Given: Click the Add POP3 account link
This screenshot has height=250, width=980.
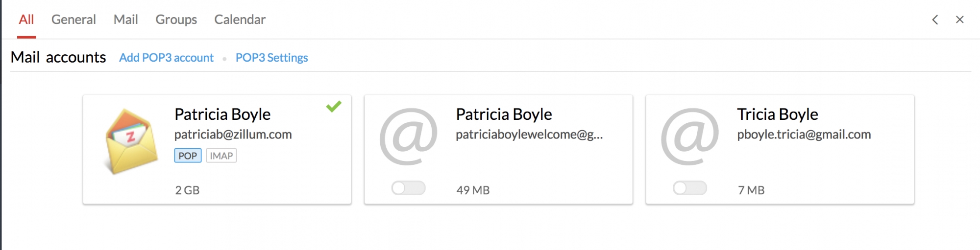Looking at the screenshot, I should [x=166, y=58].
